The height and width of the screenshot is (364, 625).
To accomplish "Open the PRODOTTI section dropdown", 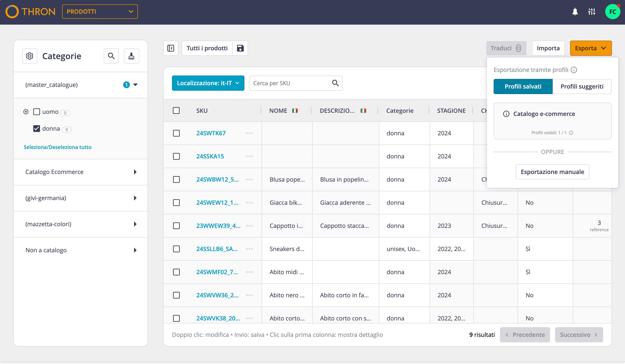I will point(100,12).
